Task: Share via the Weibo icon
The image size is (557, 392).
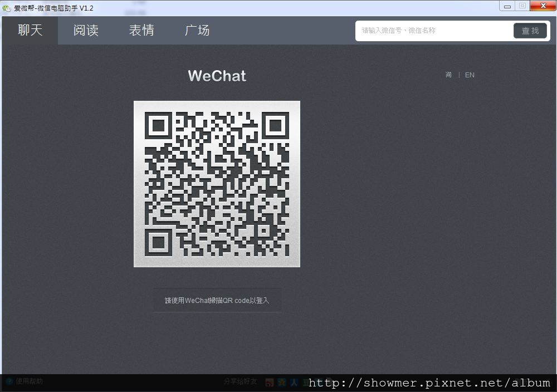Action: 270,383
